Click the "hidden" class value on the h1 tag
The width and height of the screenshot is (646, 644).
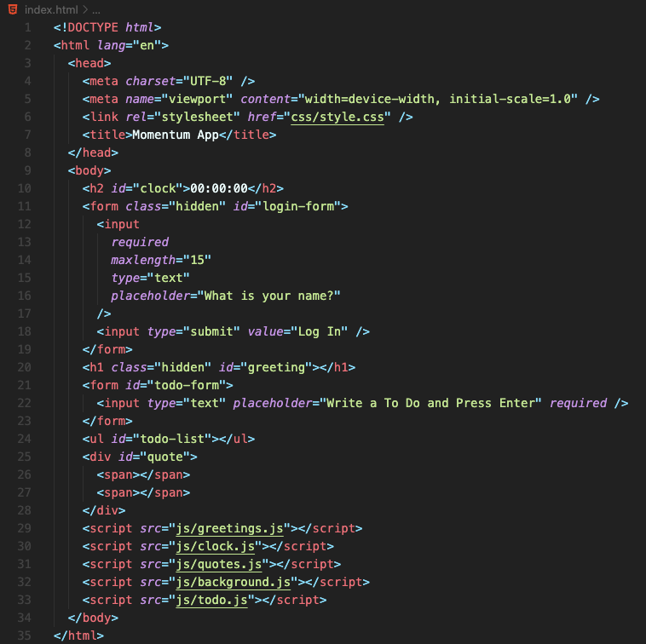[183, 368]
